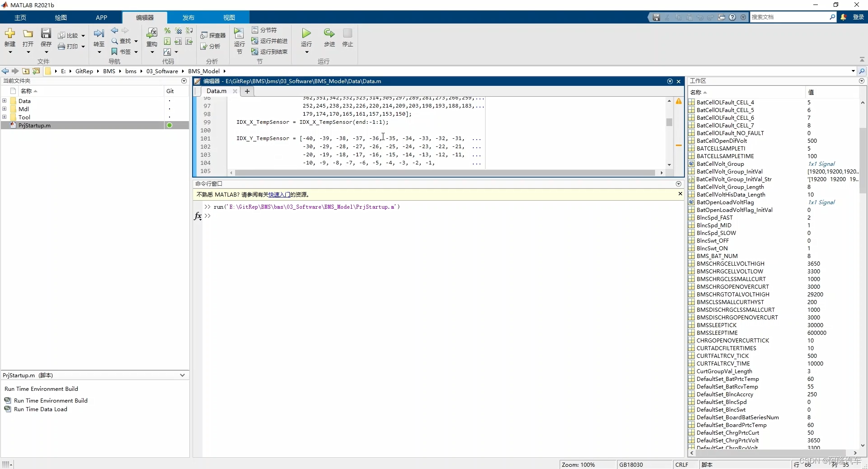Open the 新建 dropdown arrow
The width and height of the screenshot is (868, 469).
pos(10,52)
